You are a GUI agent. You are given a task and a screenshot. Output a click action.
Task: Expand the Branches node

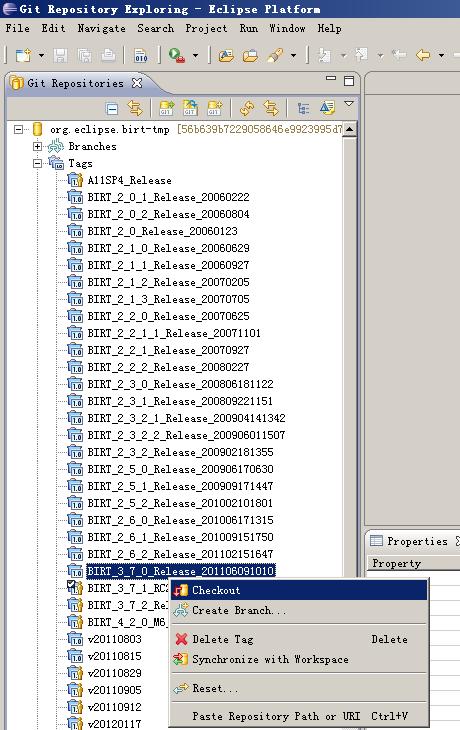[38, 147]
